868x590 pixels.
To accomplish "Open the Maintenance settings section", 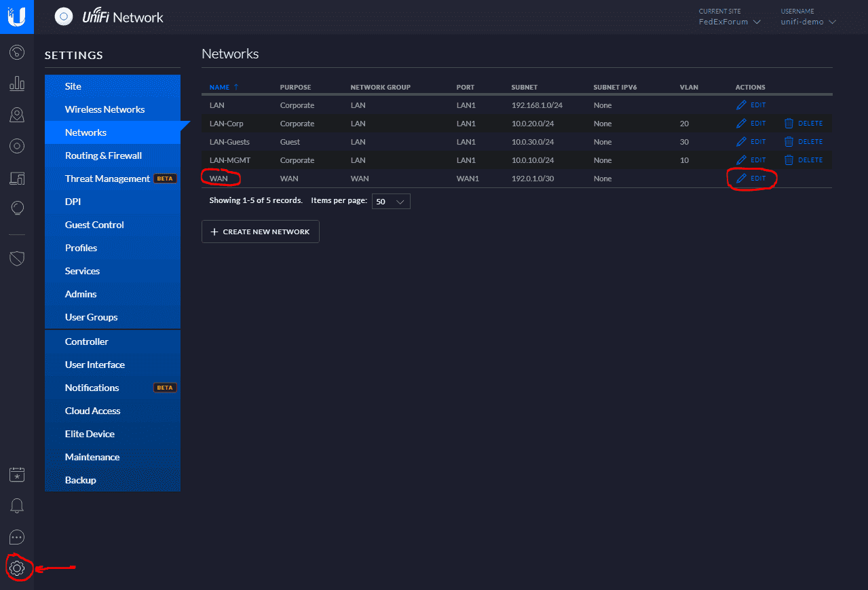I will click(x=113, y=457).
